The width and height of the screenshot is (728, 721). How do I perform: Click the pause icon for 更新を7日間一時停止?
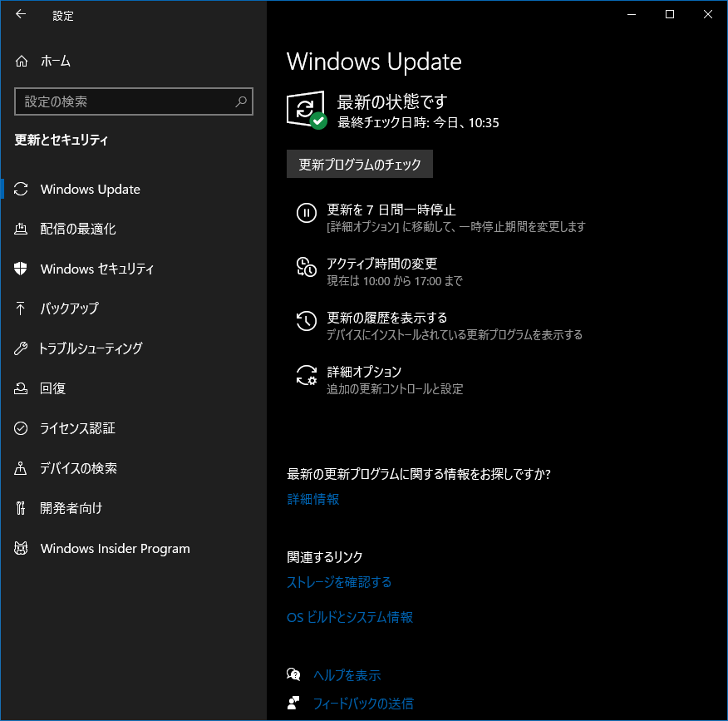point(306,213)
